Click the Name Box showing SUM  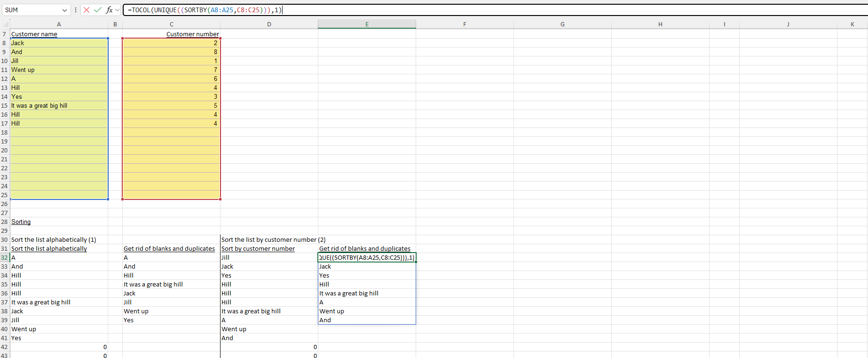click(x=32, y=10)
